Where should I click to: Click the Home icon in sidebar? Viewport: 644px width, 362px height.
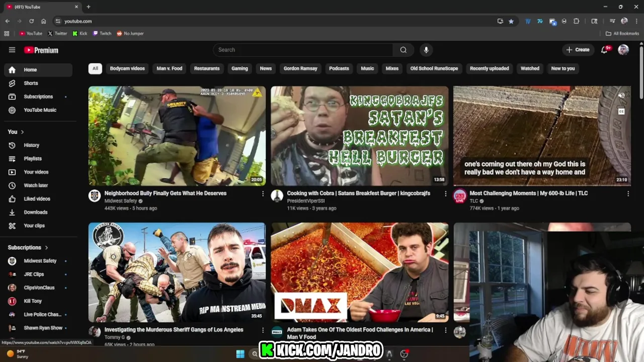(12, 70)
